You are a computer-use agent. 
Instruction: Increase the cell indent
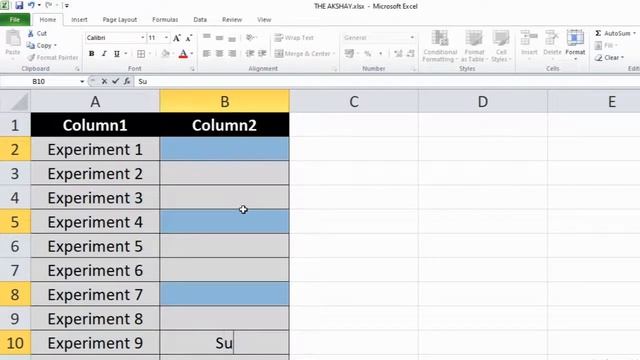pyautogui.click(x=262, y=53)
